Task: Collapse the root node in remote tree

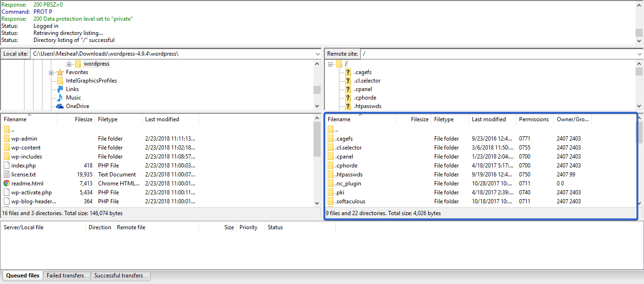Action: click(330, 64)
